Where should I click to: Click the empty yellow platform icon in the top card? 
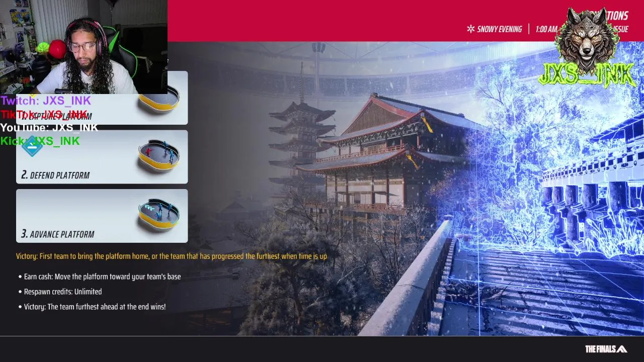point(159,101)
